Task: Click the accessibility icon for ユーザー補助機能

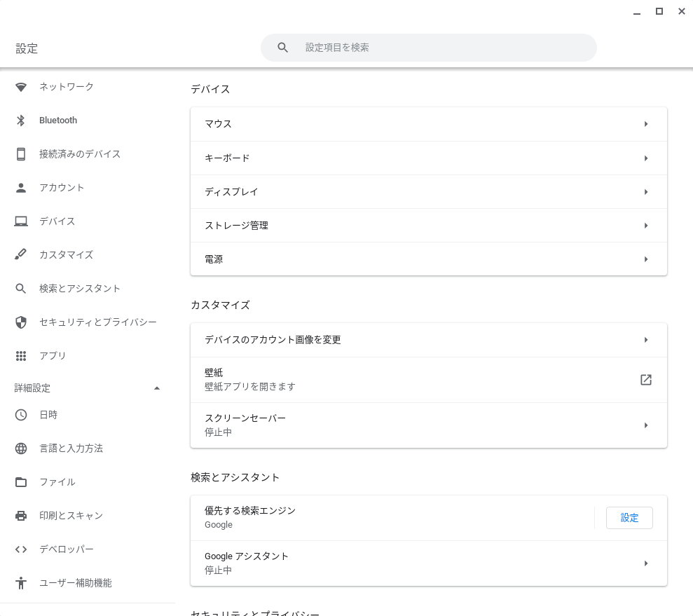Action: point(21,583)
